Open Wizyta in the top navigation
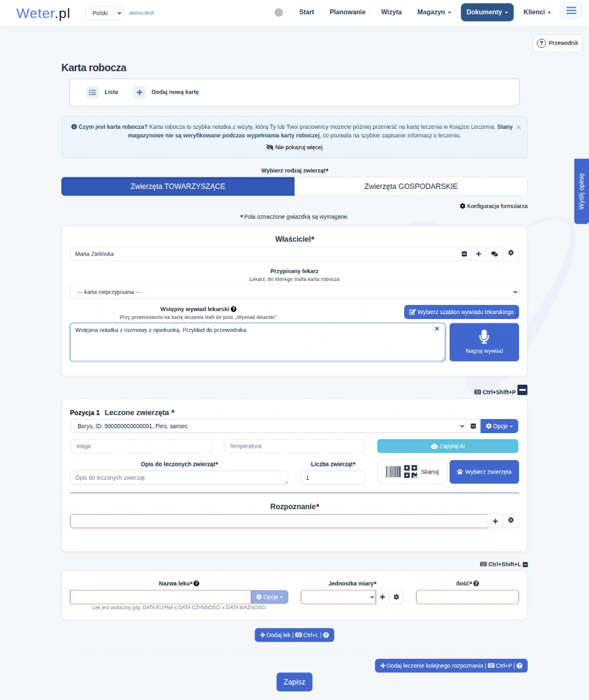589x700 pixels. pos(391,12)
